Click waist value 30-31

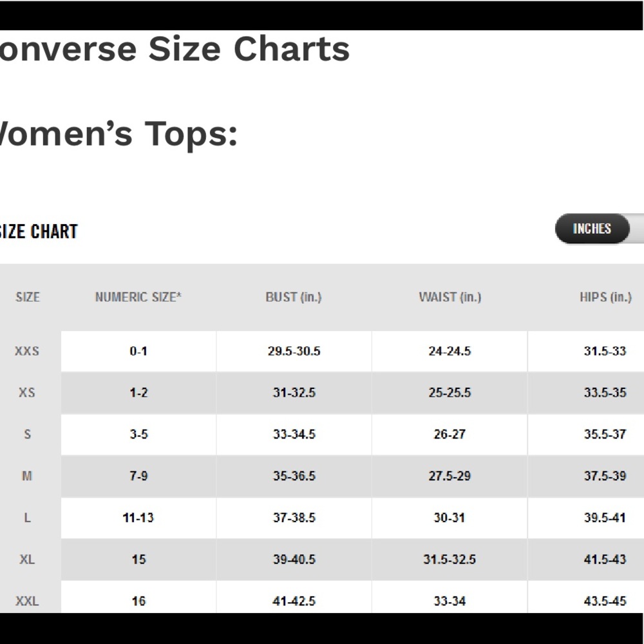[450, 518]
